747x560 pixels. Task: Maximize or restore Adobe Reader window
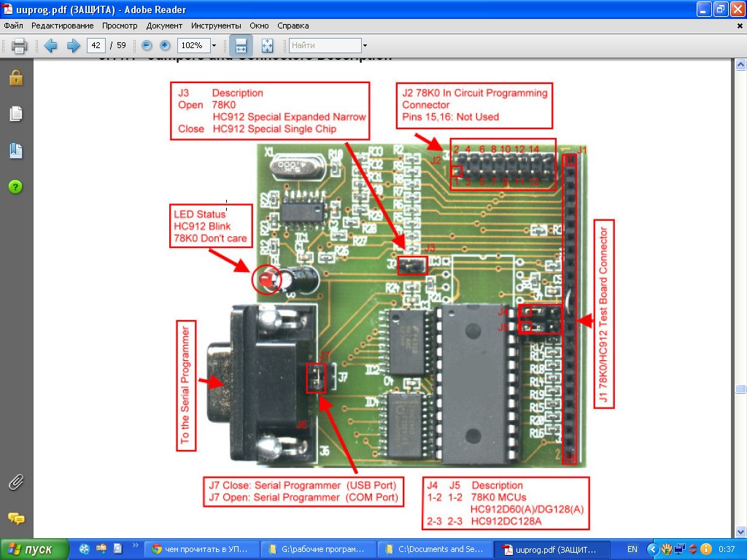tap(721, 9)
